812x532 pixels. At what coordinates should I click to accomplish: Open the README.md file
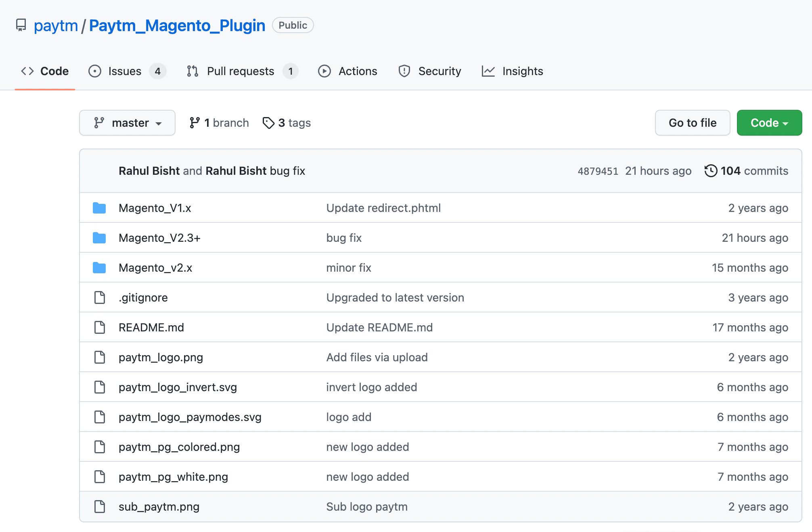click(x=151, y=327)
